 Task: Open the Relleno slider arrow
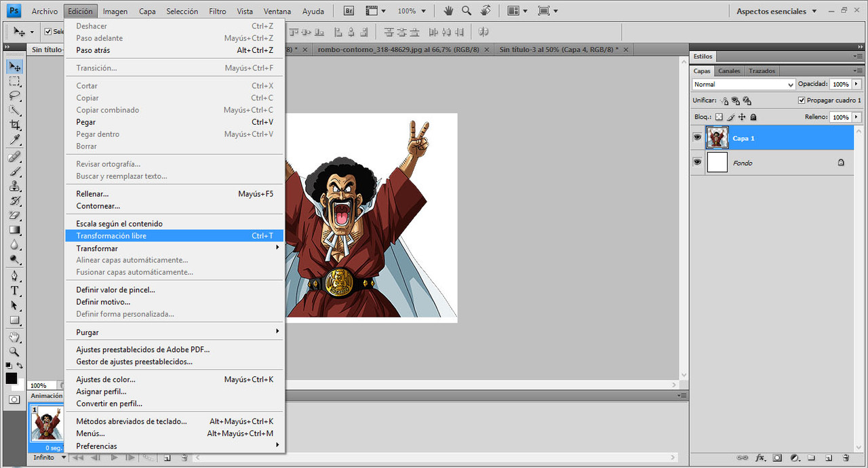[857, 117]
